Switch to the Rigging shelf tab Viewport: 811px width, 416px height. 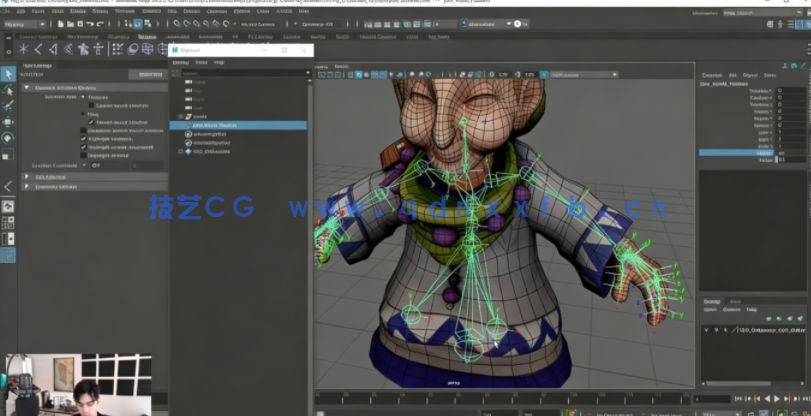tap(147, 36)
